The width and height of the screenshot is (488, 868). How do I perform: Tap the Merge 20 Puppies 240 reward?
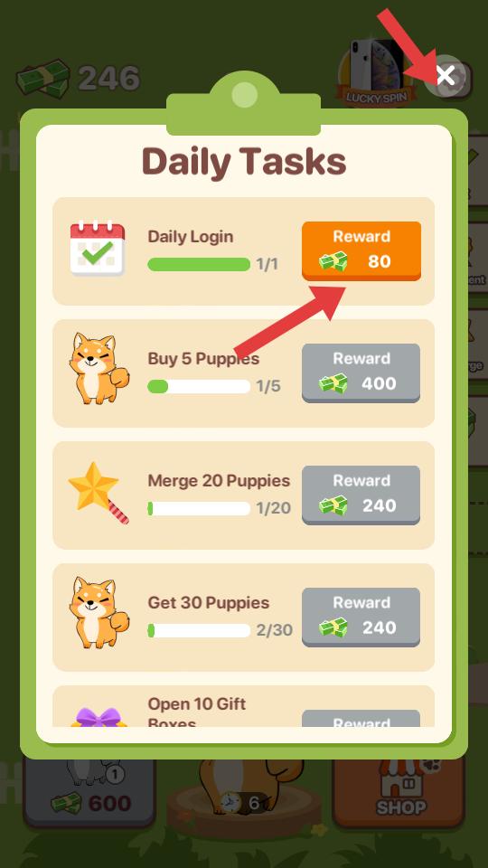361,495
